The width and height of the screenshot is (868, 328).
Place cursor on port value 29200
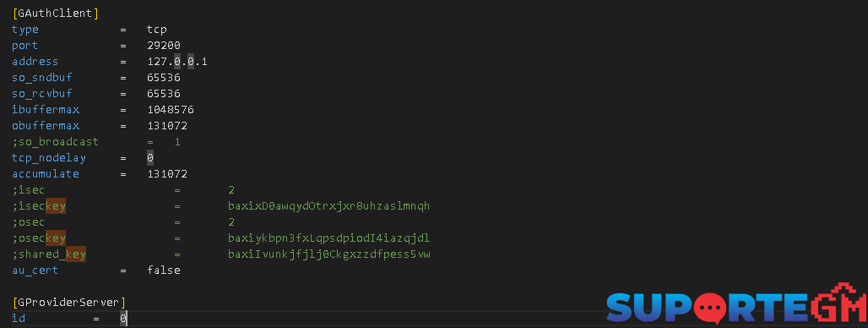point(164,46)
